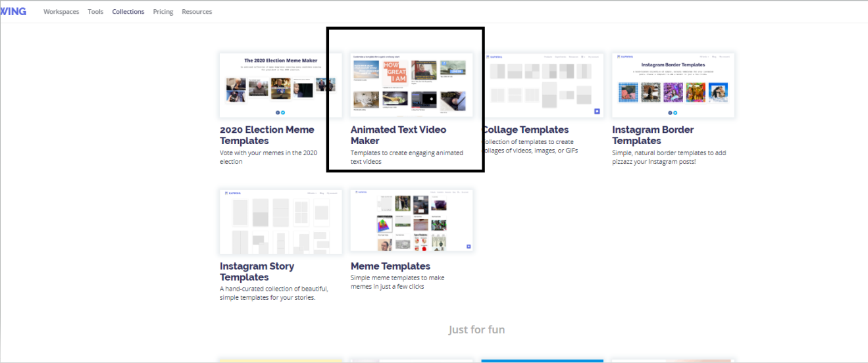Click the purple chat icon in Collage thumbnail
Viewport: 868px width, 363px height.
point(597,112)
